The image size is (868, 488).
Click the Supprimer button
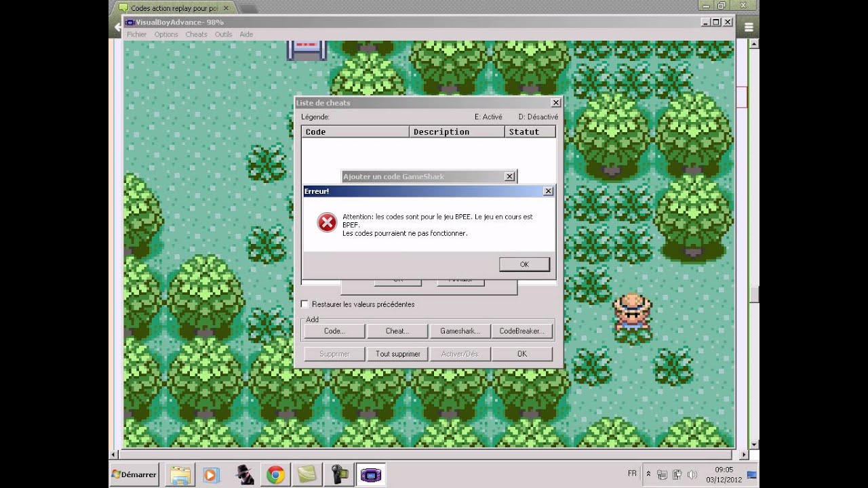pos(334,354)
